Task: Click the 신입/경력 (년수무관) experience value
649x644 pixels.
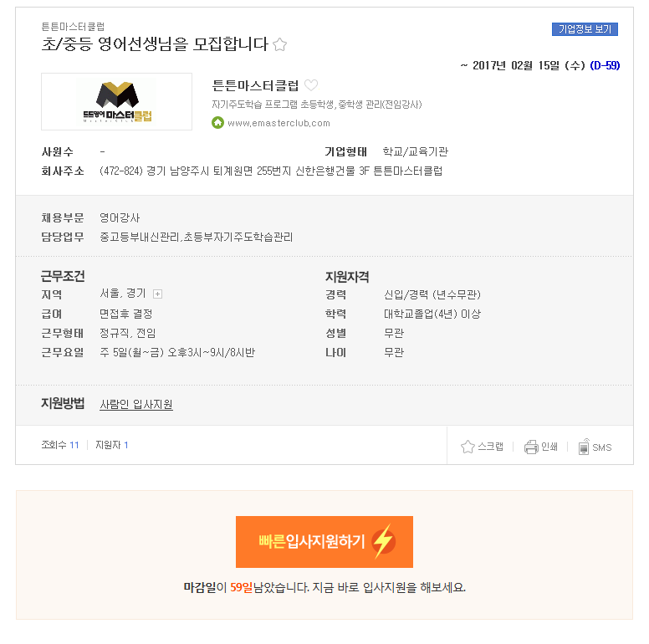Action: click(x=432, y=294)
